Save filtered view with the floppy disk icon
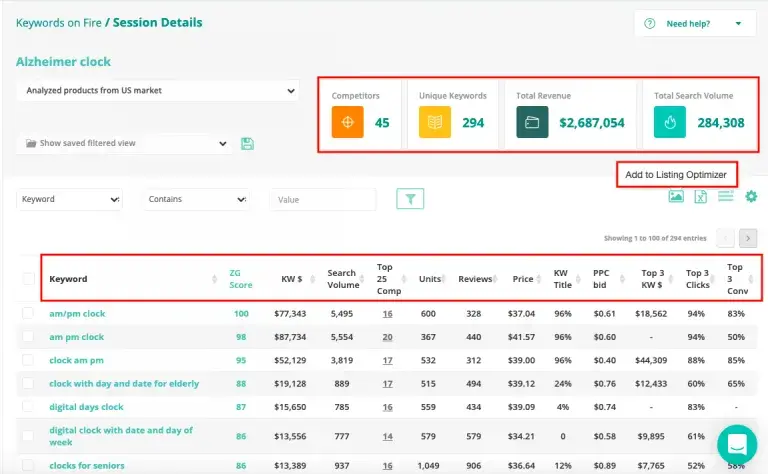The width and height of the screenshot is (768, 474). [248, 144]
